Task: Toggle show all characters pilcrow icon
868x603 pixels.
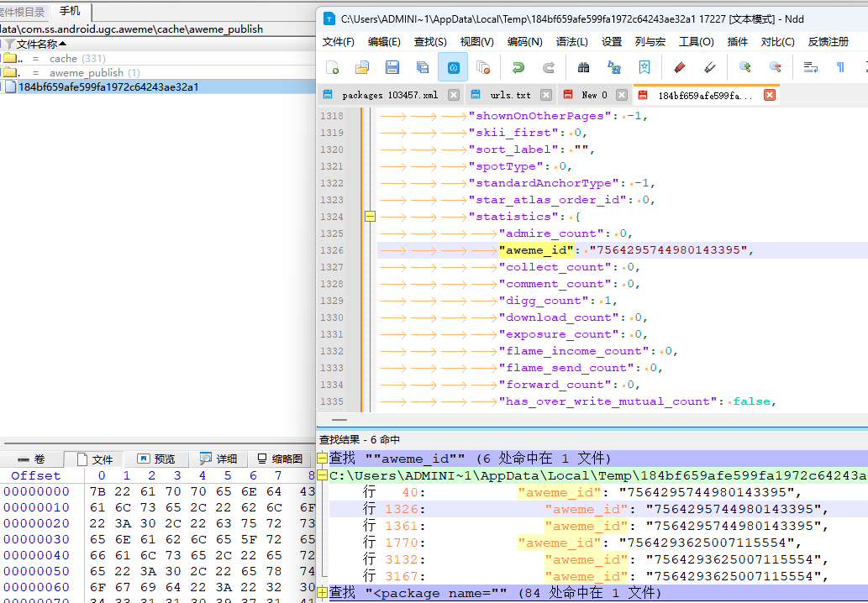Action: point(840,67)
